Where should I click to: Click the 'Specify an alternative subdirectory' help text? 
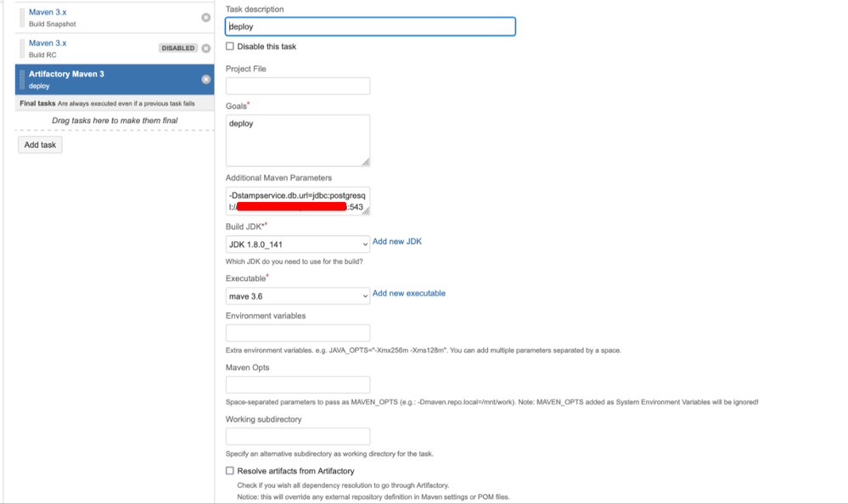329,454
